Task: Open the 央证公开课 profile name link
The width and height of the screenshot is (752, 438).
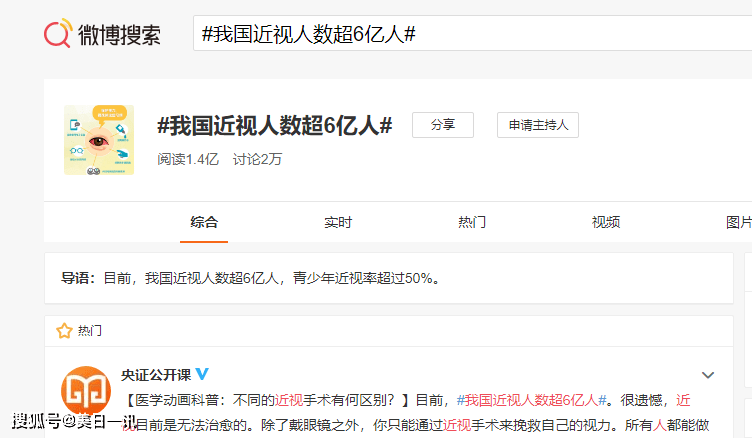Action: click(x=156, y=375)
